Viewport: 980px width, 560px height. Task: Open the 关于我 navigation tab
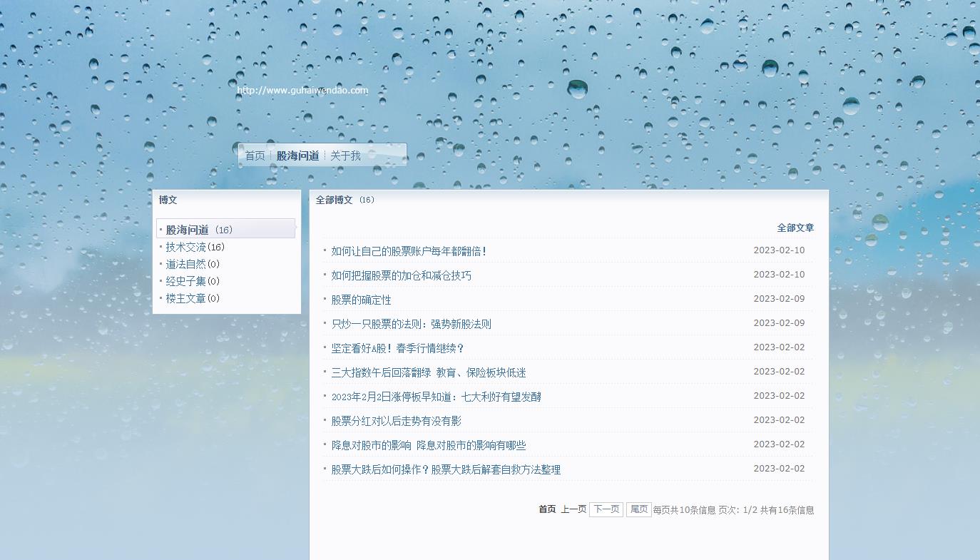345,156
